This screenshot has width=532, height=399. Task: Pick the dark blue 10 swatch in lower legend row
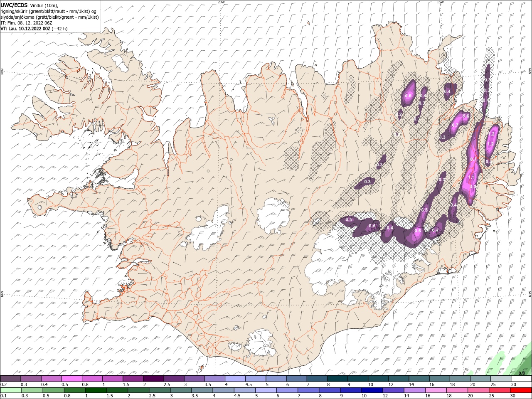point(372,390)
